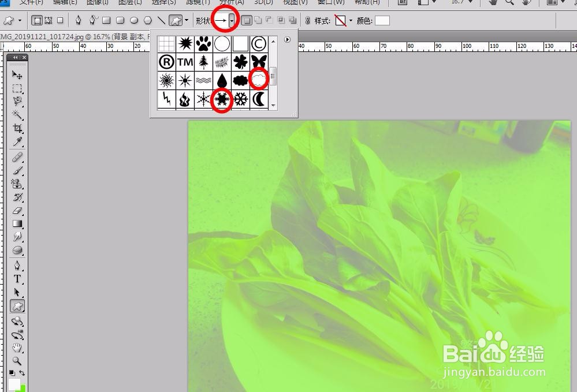577x392 pixels.
Task: Set Intersect Shape Areas mode
Action: point(281,20)
